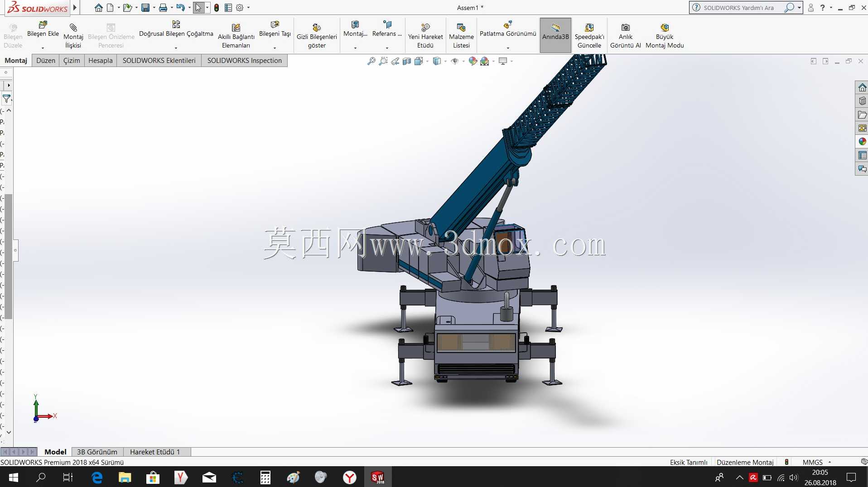Open Custom Properties tab in task pane

[862, 155]
